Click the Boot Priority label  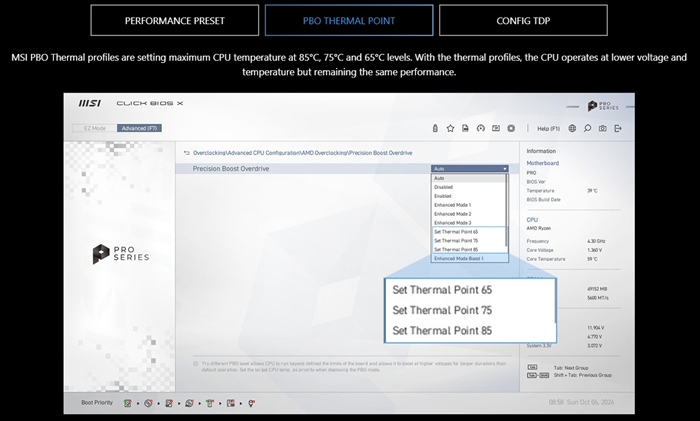tap(97, 403)
